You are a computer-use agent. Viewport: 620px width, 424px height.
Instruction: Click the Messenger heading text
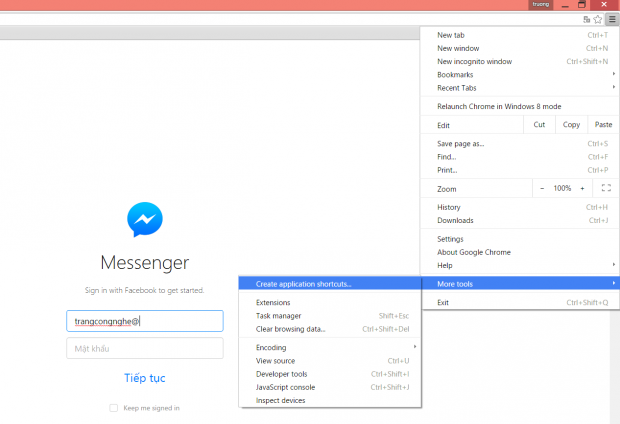point(145,263)
